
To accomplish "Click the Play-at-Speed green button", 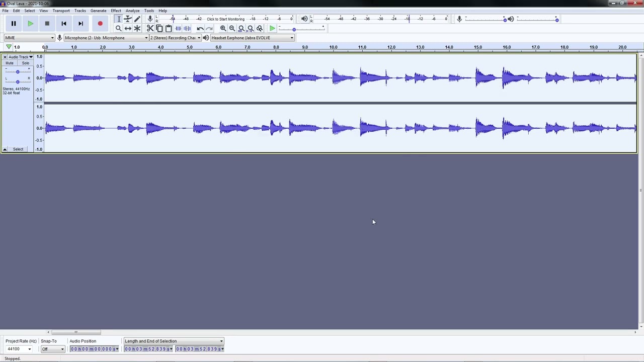I will (x=272, y=29).
